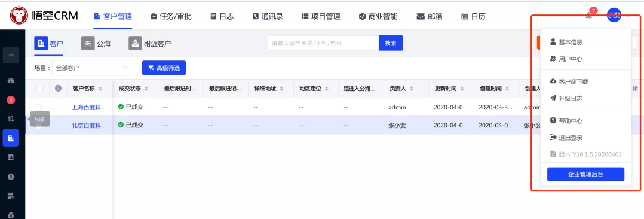This screenshot has height=219, width=644.
Task: Open the 任务/审批 top menu
Action: pyautogui.click(x=171, y=17)
